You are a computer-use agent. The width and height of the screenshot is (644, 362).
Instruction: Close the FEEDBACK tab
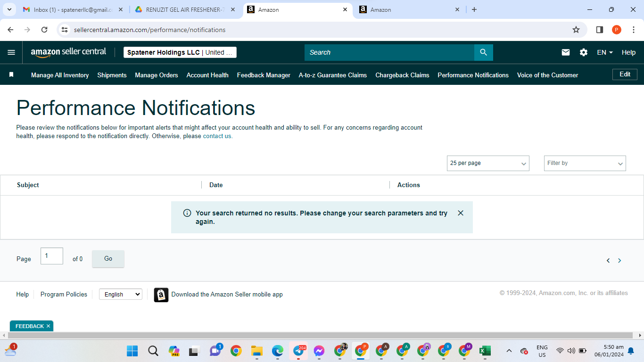pos(48,326)
